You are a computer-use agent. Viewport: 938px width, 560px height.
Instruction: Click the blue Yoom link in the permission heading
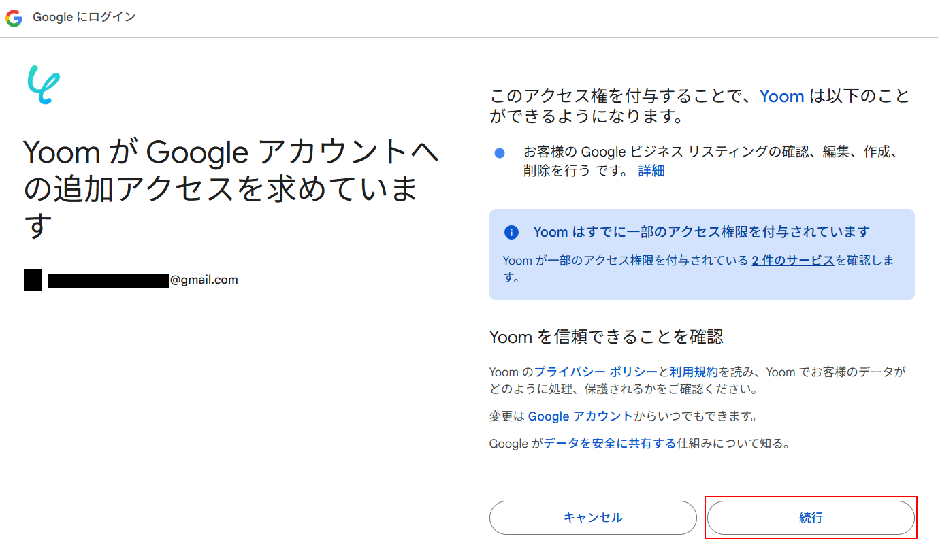[781, 96]
